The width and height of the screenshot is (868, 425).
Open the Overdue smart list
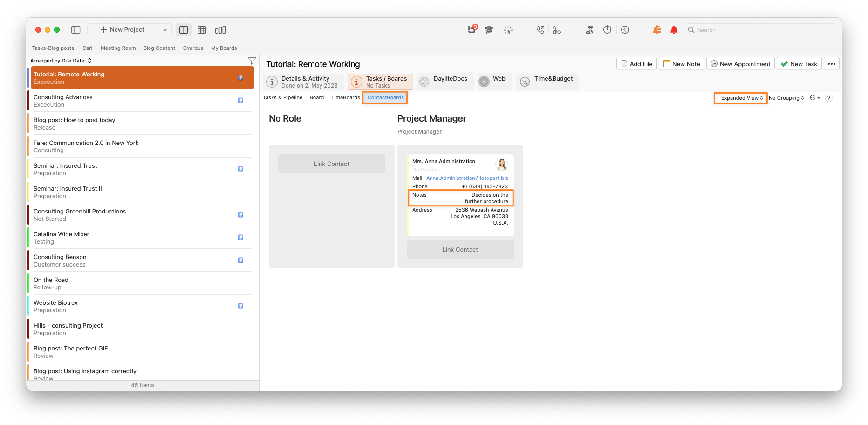tap(193, 48)
